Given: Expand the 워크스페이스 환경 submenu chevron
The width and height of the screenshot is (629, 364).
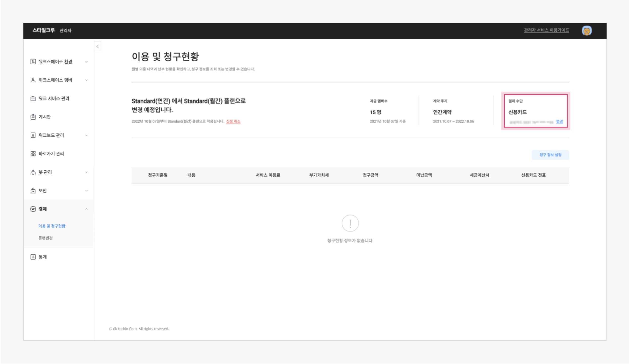Looking at the screenshot, I should [86, 62].
